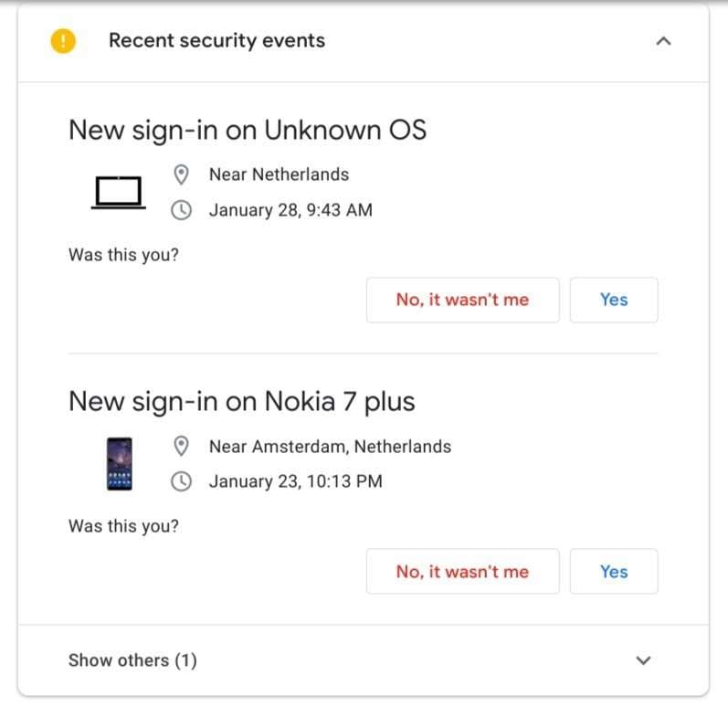The image size is (728, 707).
Task: Click the January 28, 9:43 AM timestamp
Action: (x=290, y=210)
